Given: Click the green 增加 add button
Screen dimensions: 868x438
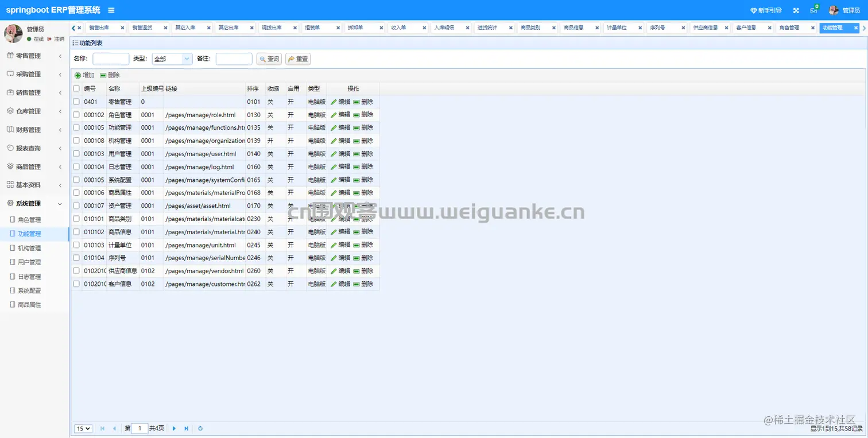Looking at the screenshot, I should click(x=84, y=75).
